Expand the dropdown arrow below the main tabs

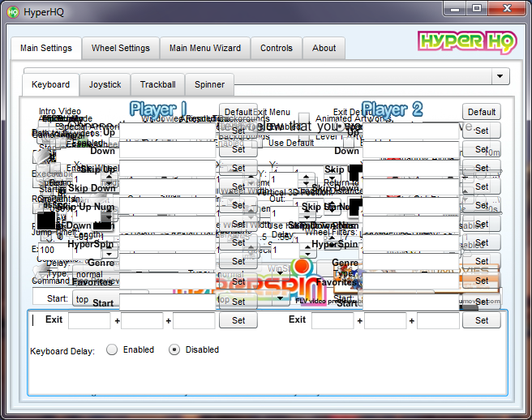(x=500, y=77)
